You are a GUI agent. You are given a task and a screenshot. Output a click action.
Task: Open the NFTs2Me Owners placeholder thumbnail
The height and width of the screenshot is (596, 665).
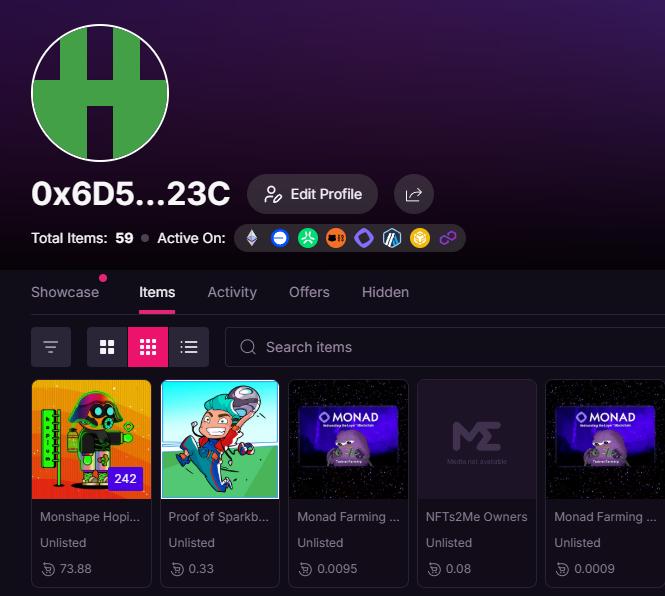pos(477,439)
